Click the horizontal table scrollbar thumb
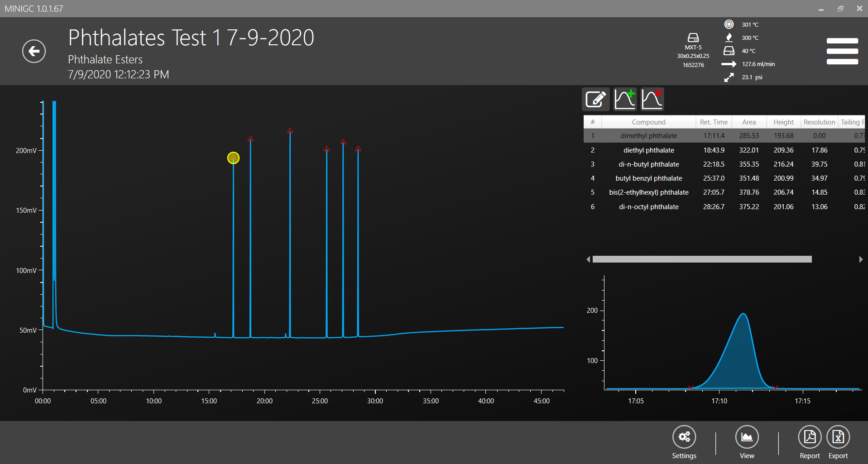This screenshot has width=868, height=464. 702,259
